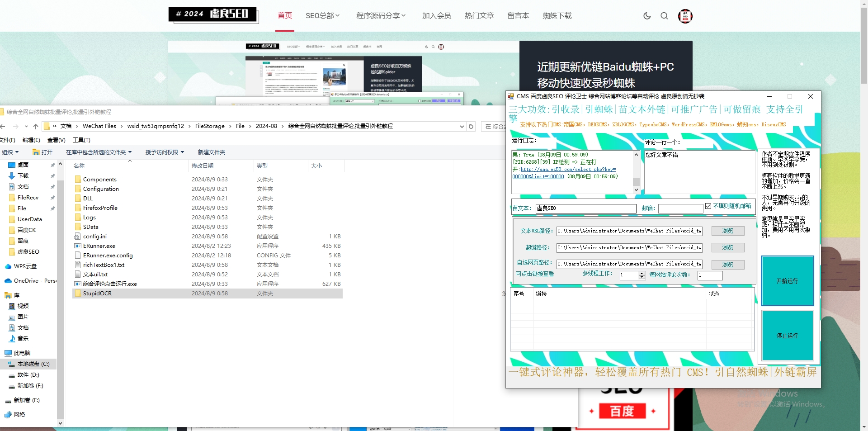The width and height of the screenshot is (868, 431).
Task: Click the 开始运行 button
Action: pos(788,281)
